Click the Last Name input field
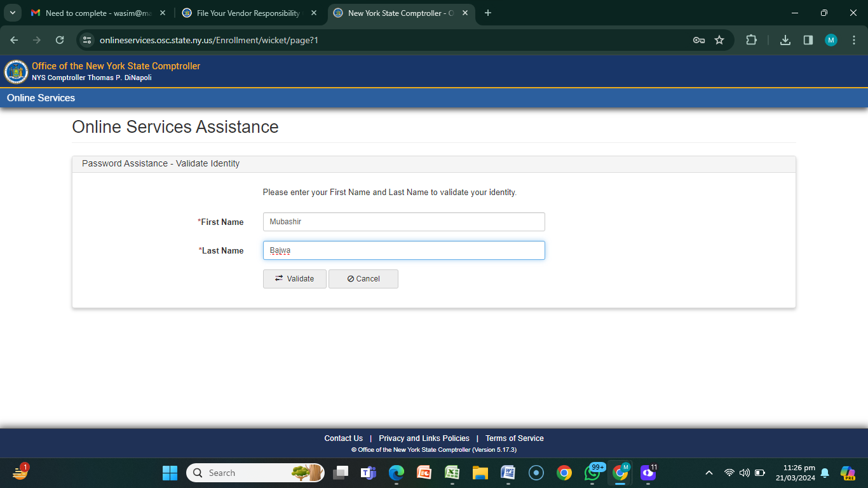Image resolution: width=868 pixels, height=488 pixels. [x=403, y=250]
